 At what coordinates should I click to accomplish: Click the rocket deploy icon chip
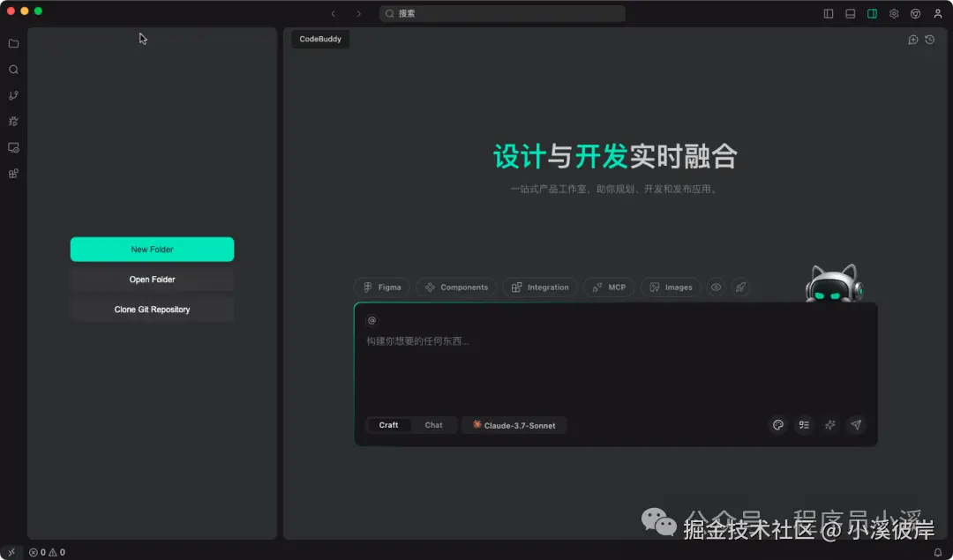(740, 287)
